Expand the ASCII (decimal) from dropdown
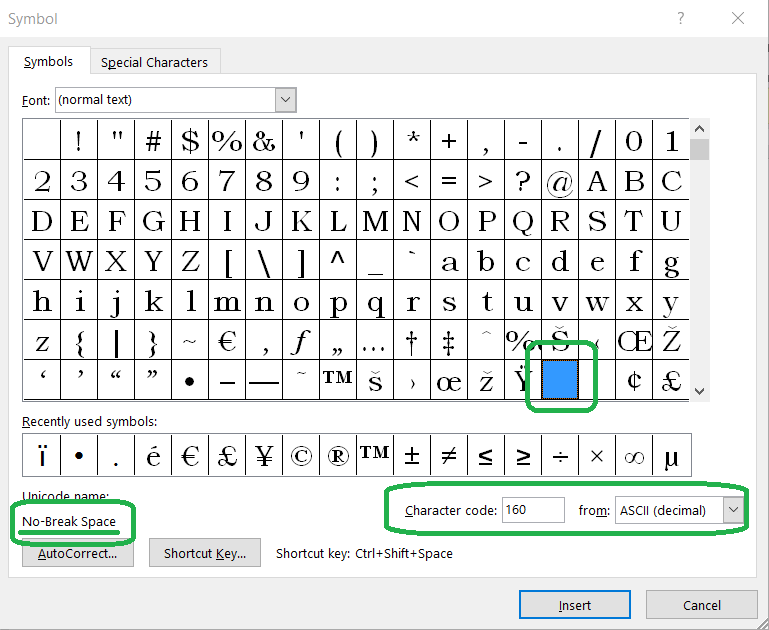Screen dimensions: 769x630 733,510
